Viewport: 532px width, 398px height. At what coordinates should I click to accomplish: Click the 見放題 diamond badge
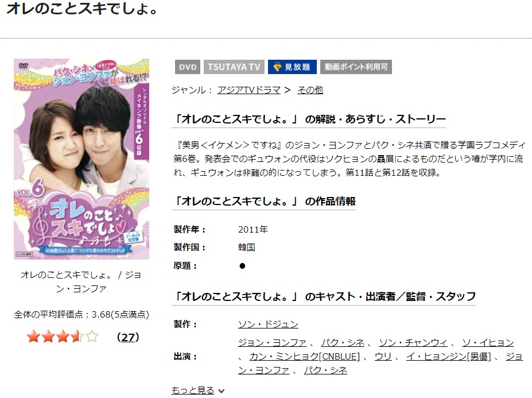(x=292, y=67)
